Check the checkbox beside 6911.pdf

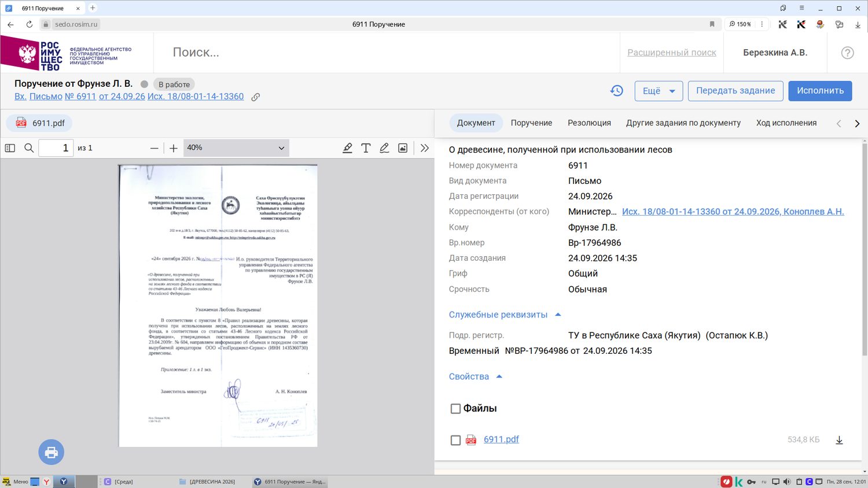[x=455, y=441]
